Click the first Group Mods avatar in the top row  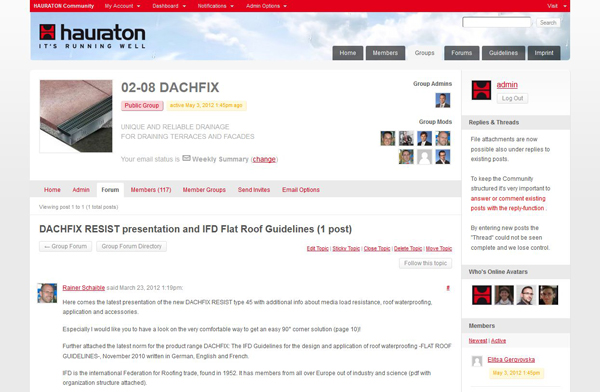(x=388, y=138)
